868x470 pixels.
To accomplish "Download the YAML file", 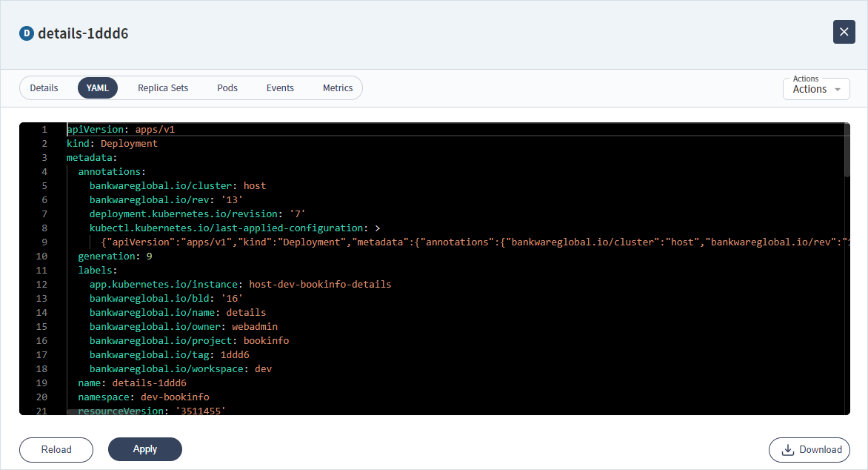I will click(x=809, y=449).
